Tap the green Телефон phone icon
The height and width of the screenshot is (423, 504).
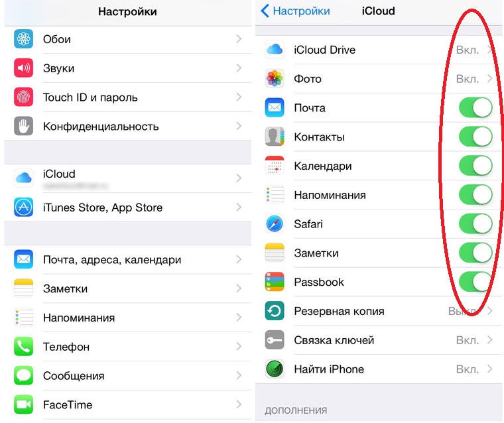[x=23, y=346]
